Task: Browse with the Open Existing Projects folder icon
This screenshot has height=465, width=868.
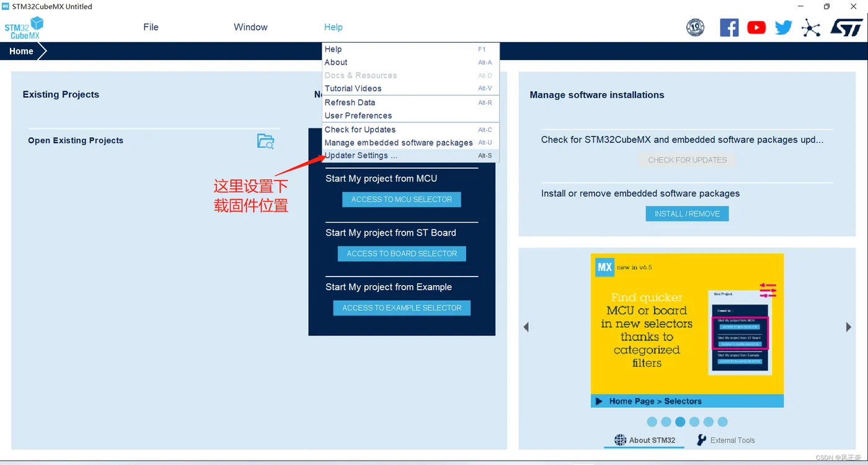Action: (x=265, y=141)
